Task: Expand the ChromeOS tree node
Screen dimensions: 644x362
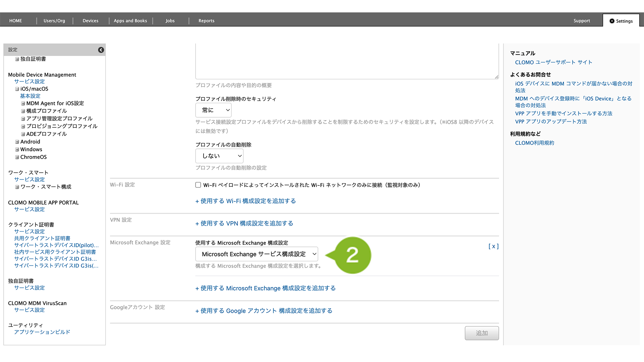Action: [17, 157]
